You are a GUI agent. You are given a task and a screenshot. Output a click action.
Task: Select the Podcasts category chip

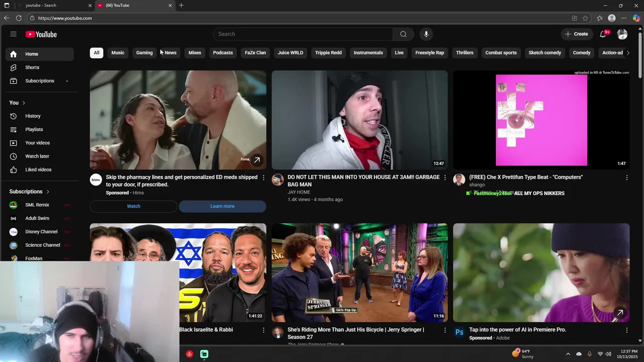click(x=223, y=53)
